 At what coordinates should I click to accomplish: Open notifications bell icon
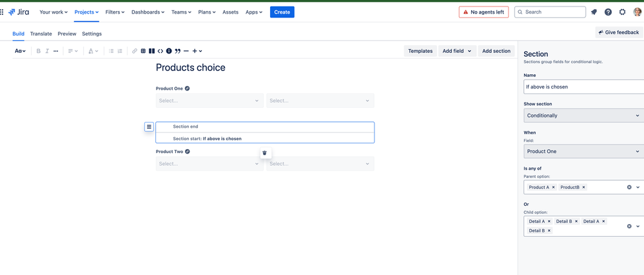coord(594,12)
